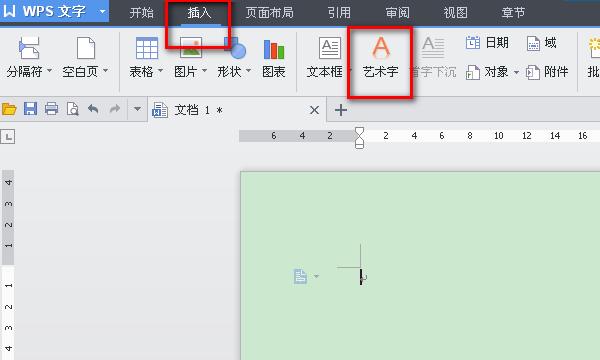Expand the 对象 dropdown arrow

pyautogui.click(x=516, y=72)
